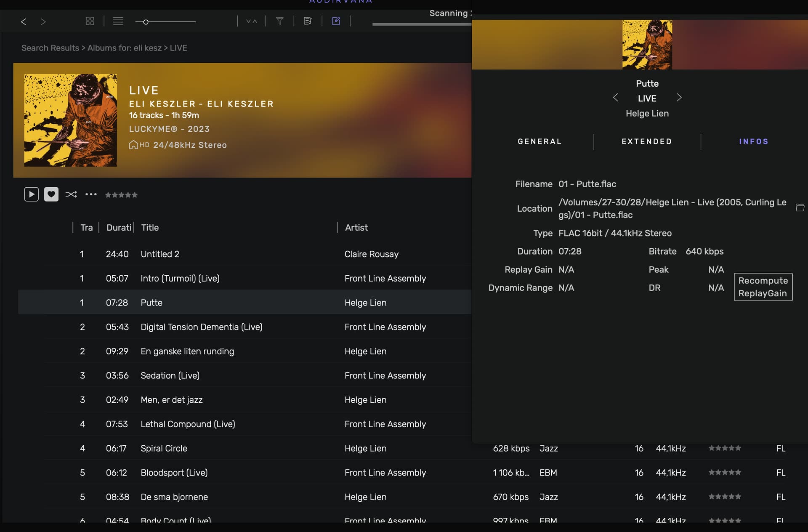
Task: Switch to grid view layout
Action: 90,21
